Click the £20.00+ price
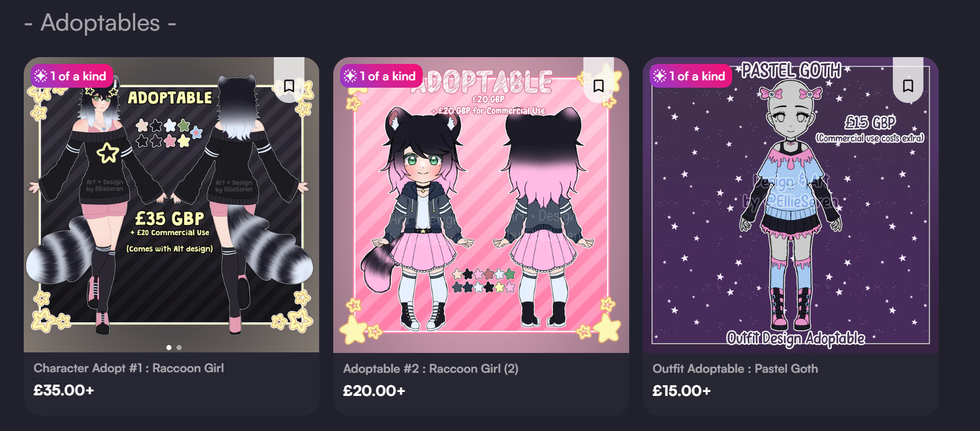980x431 pixels. click(x=374, y=391)
